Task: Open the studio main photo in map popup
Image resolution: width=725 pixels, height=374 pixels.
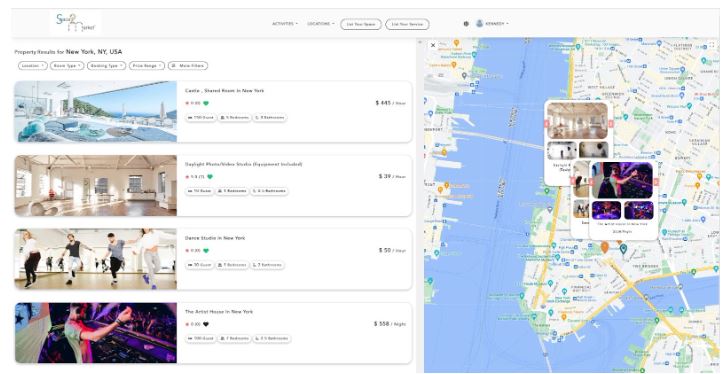Action: (x=577, y=121)
